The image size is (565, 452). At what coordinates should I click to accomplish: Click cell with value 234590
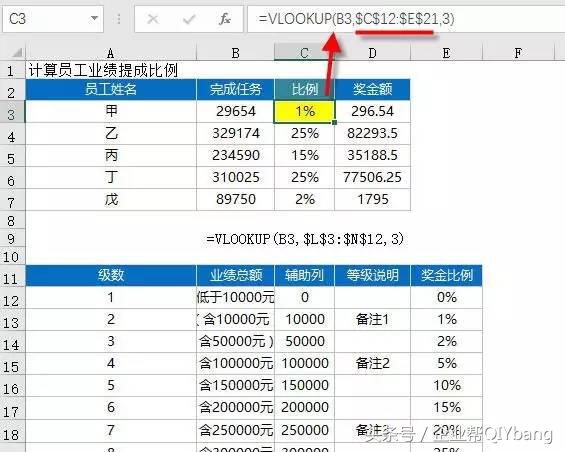click(x=235, y=155)
